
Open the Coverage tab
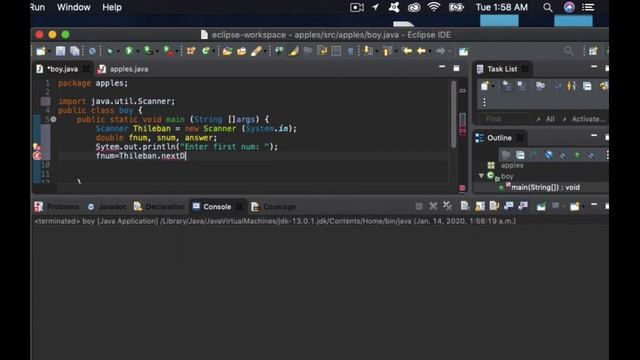273,207
